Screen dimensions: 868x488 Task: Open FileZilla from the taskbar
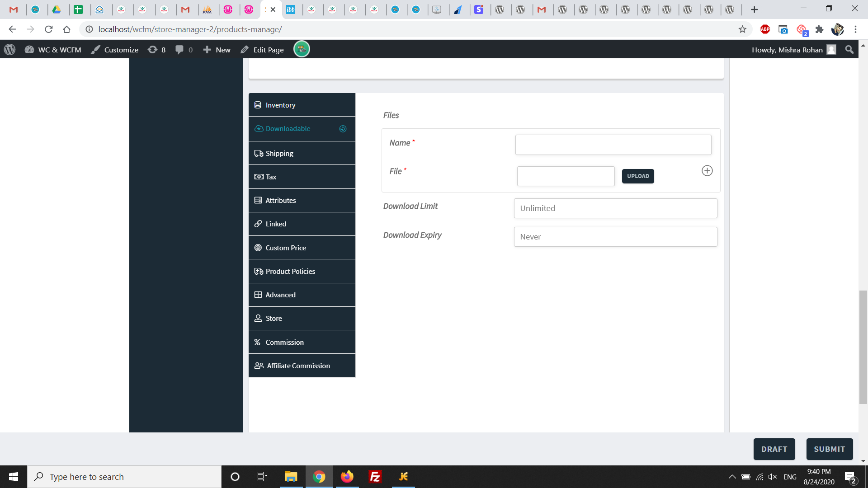click(375, 477)
